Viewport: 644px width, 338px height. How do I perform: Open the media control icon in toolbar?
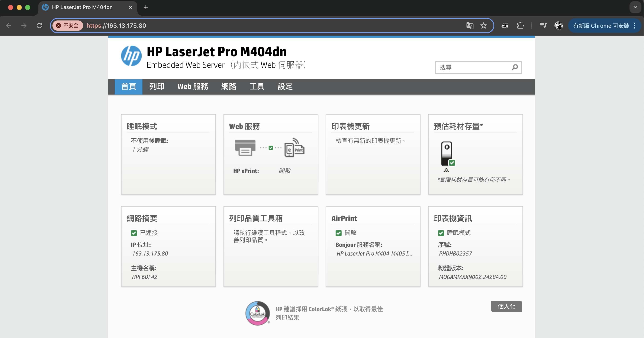(543, 26)
